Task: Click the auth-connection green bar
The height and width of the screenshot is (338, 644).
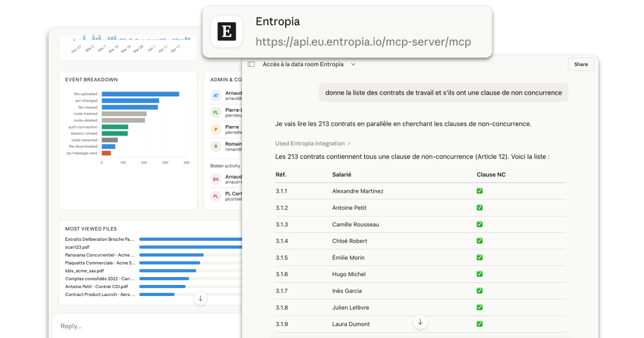Action: (115, 127)
